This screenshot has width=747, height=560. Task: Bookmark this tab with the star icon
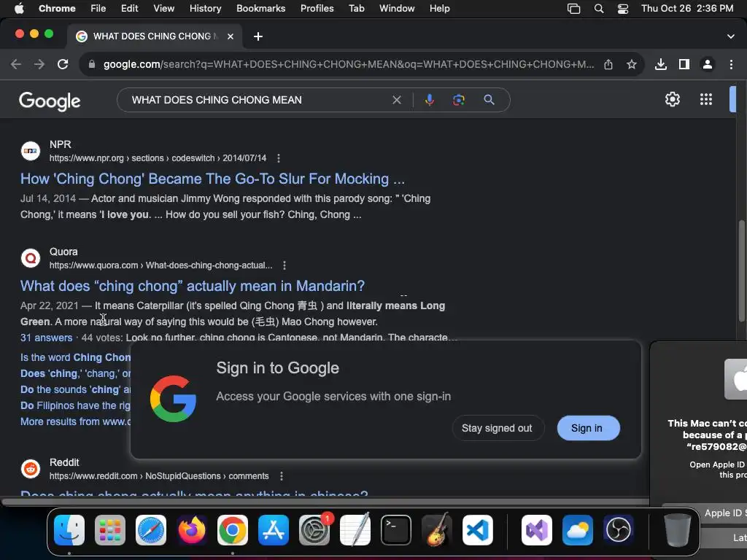click(632, 64)
